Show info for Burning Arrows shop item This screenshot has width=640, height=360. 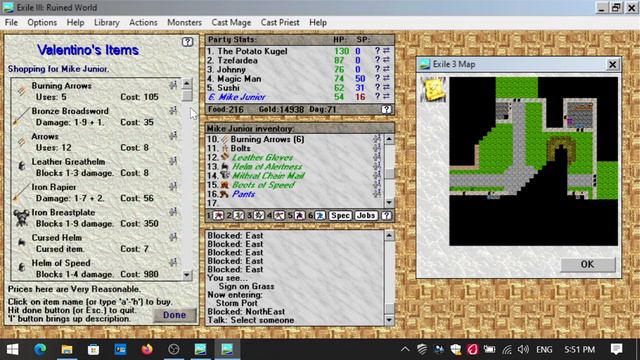tap(173, 85)
